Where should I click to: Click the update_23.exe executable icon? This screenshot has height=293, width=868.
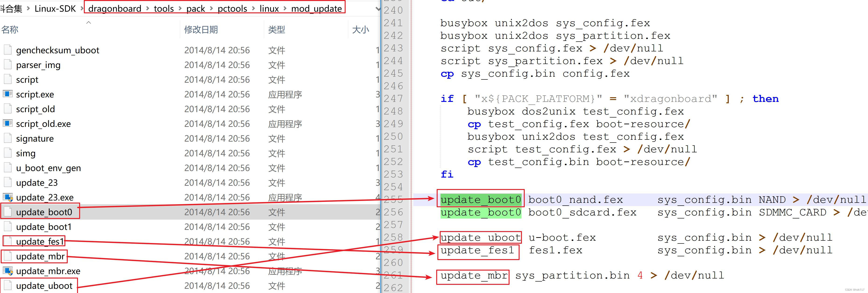[7, 197]
